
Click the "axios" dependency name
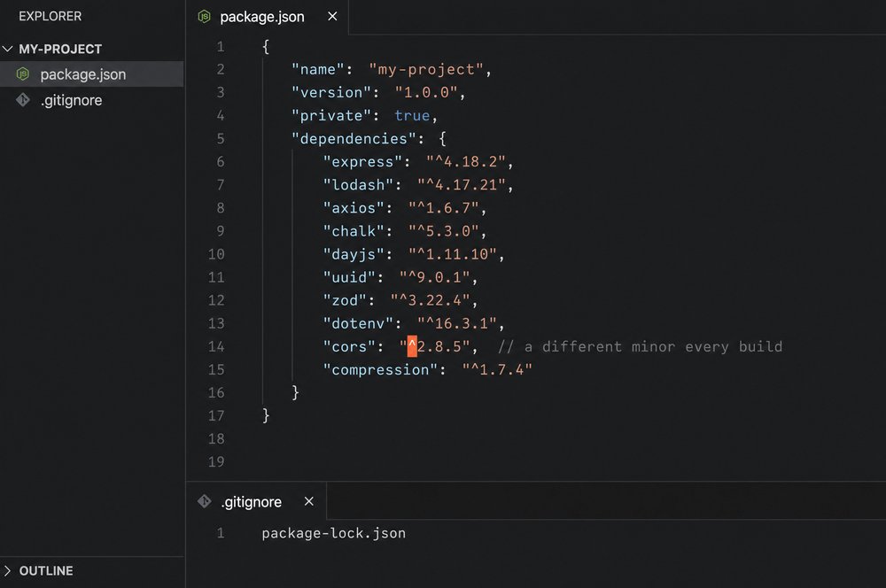pos(354,208)
